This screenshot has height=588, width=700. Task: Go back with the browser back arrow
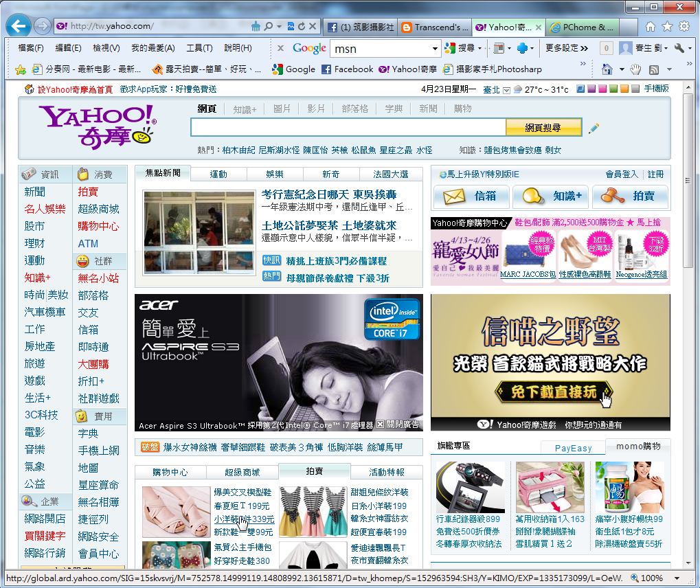click(x=19, y=26)
